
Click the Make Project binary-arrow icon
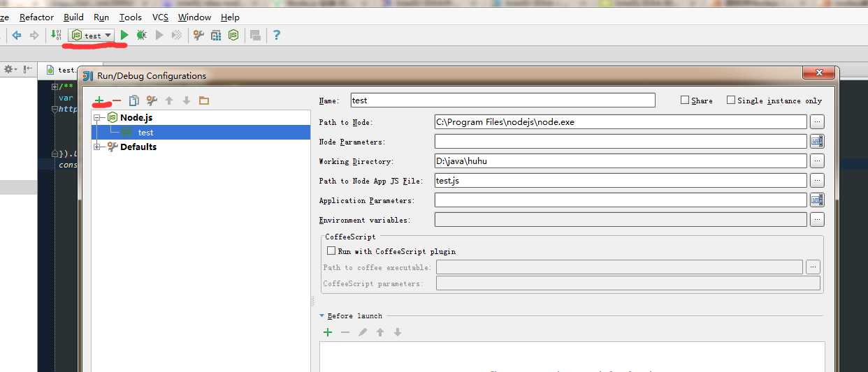coord(57,35)
